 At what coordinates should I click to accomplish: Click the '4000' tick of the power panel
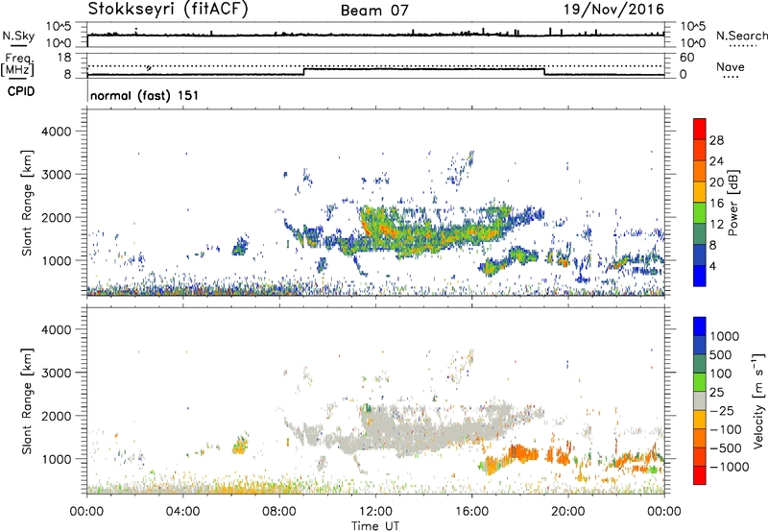click(x=57, y=132)
